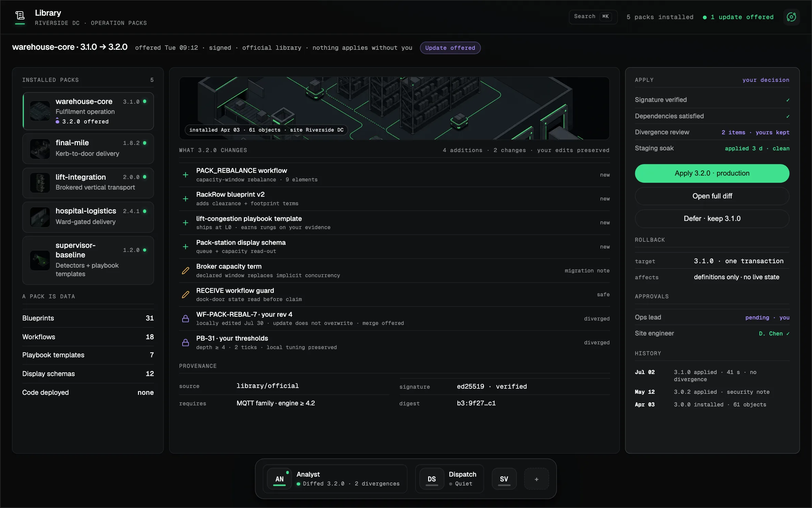The height and width of the screenshot is (508, 812).
Task: Click the Jul 02 history entry
Action: click(x=712, y=376)
